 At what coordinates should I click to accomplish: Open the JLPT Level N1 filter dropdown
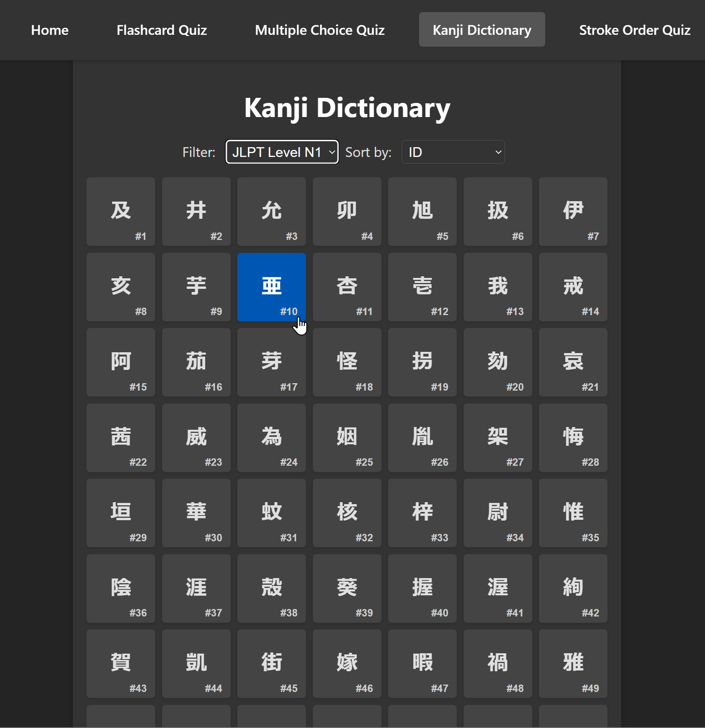(282, 152)
